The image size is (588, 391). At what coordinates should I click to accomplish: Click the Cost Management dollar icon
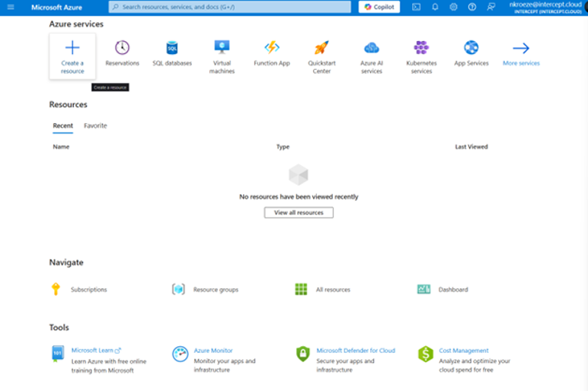tap(425, 354)
